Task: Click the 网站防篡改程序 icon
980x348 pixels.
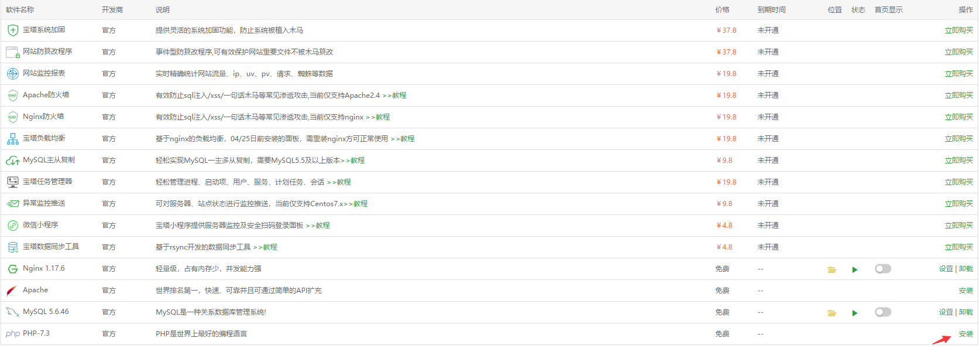Action: [12, 52]
